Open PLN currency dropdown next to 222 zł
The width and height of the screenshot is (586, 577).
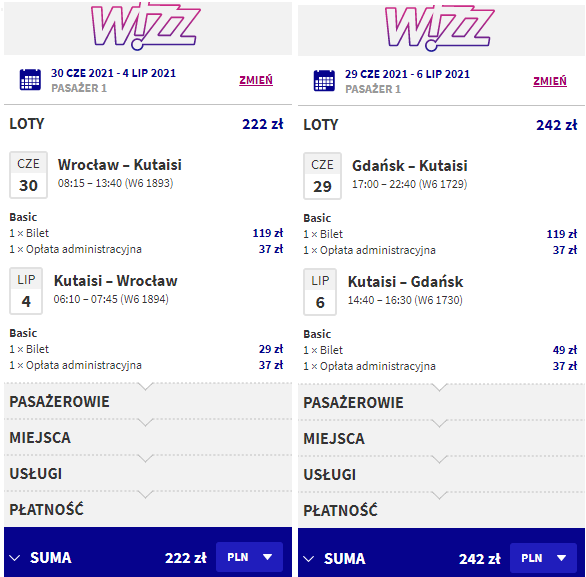click(249, 557)
